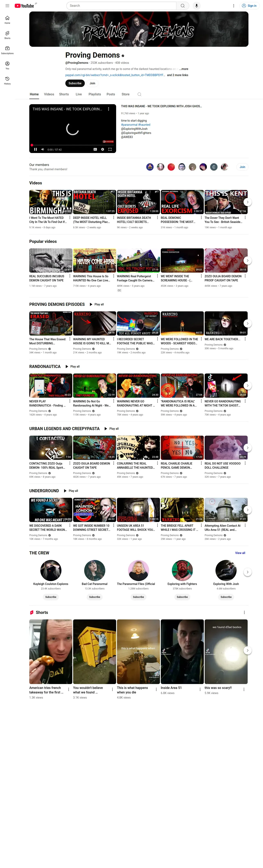Image resolution: width=263 pixels, height=868 pixels.
Task: Switch to the Posts tab
Action: [111, 94]
